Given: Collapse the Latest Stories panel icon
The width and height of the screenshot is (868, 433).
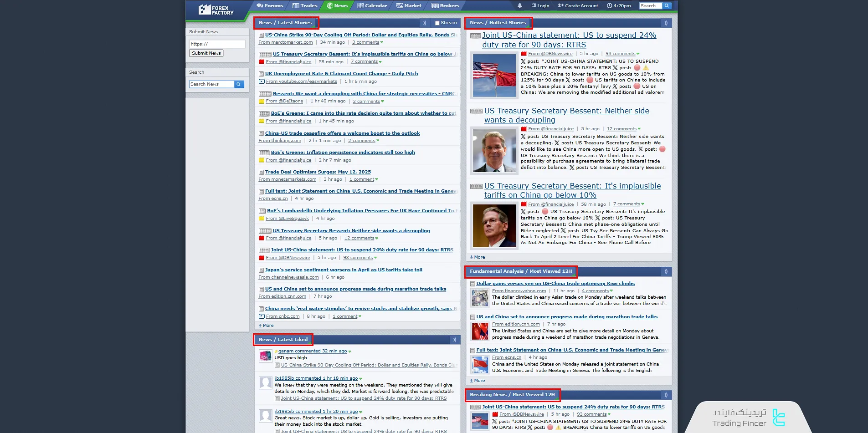Looking at the screenshot, I should tap(425, 23).
